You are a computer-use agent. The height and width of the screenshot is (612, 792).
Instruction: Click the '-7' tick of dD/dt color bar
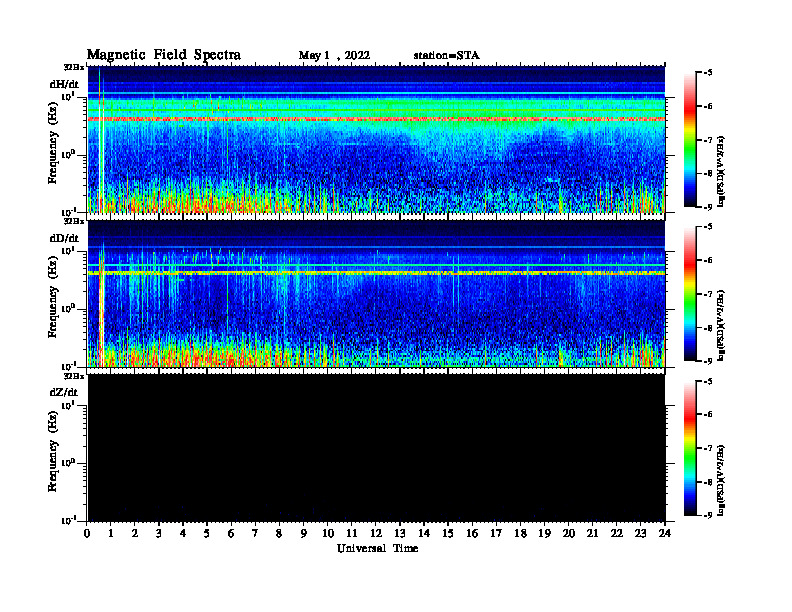[x=708, y=294]
